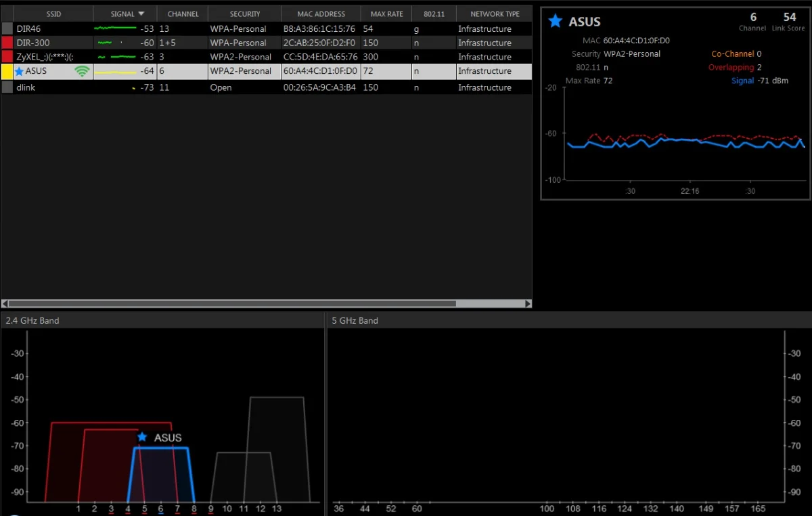Click the sort arrow in the SIGNAL column header
Image resolution: width=812 pixels, height=516 pixels.
pos(141,14)
